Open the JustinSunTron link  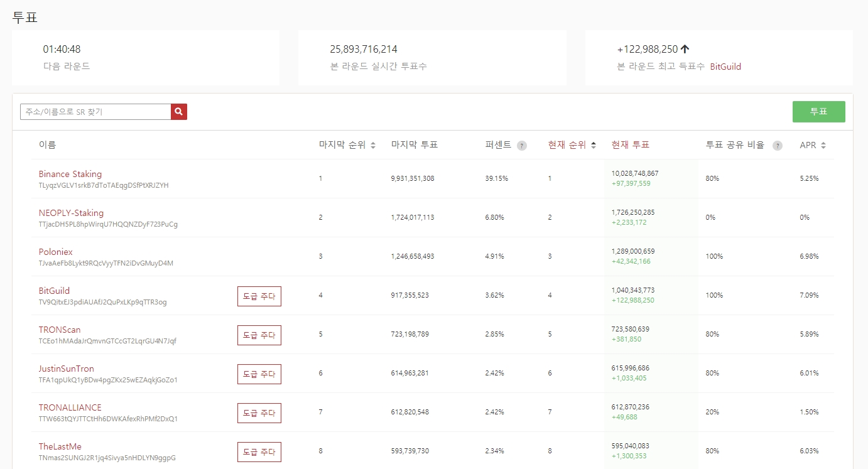[67, 369]
